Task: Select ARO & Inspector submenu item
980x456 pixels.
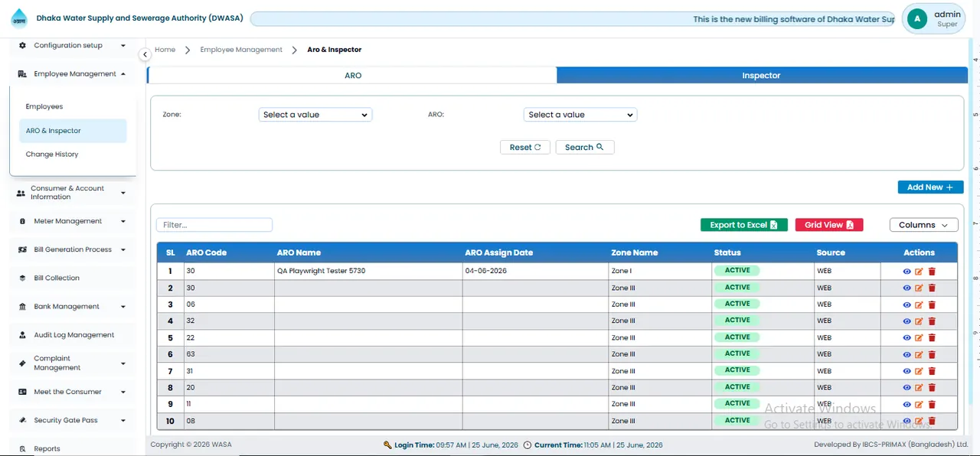Action: click(72, 131)
